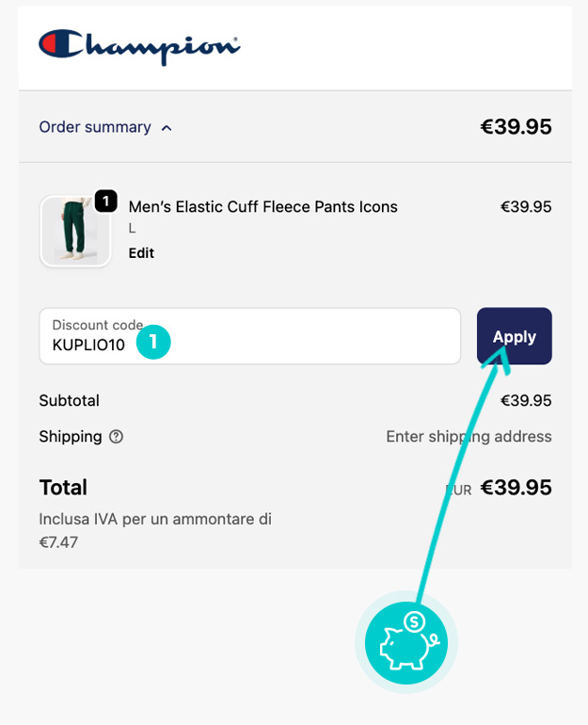Click the EUR currency label
The height and width of the screenshot is (725, 588).
pos(459,491)
